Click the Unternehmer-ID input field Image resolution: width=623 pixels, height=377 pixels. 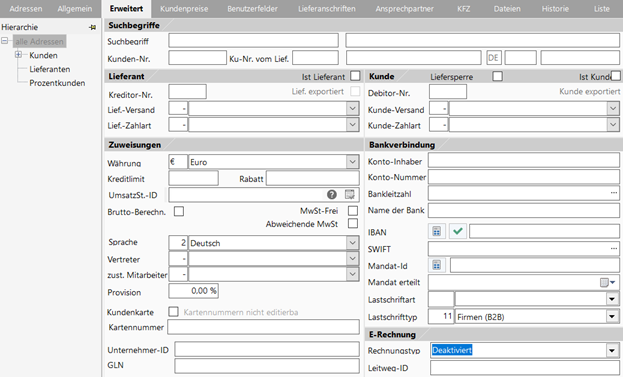[x=267, y=349]
